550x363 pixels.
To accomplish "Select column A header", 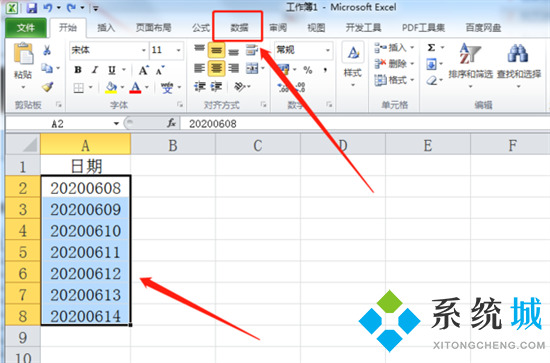I will tap(86, 145).
